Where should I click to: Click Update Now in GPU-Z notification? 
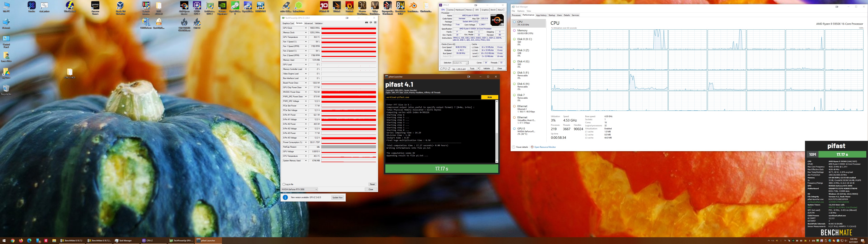[337, 198]
